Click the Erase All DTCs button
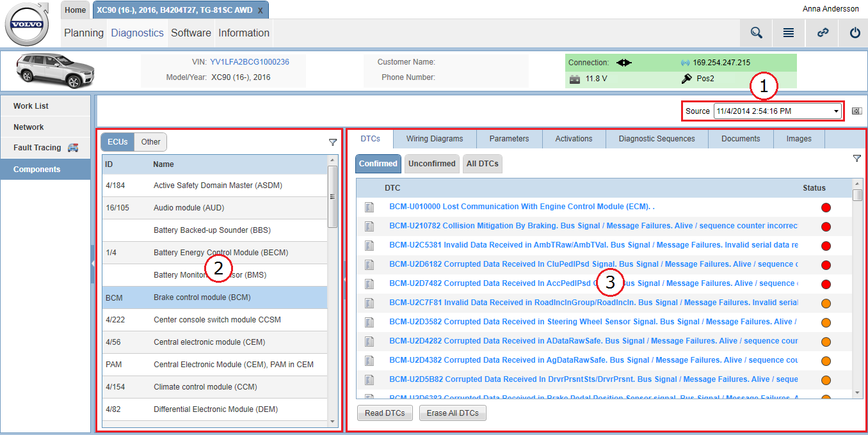Screen dimensions: 868x435 (453, 413)
